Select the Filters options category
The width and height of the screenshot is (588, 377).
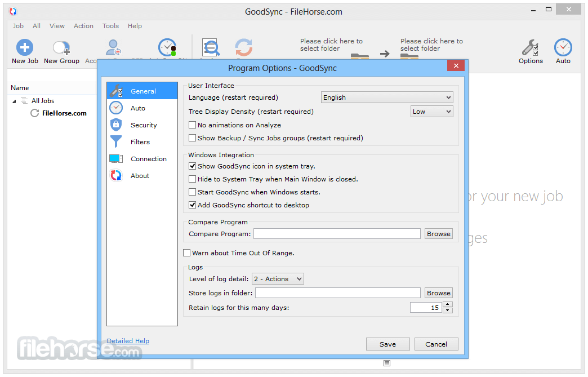pyautogui.click(x=142, y=142)
